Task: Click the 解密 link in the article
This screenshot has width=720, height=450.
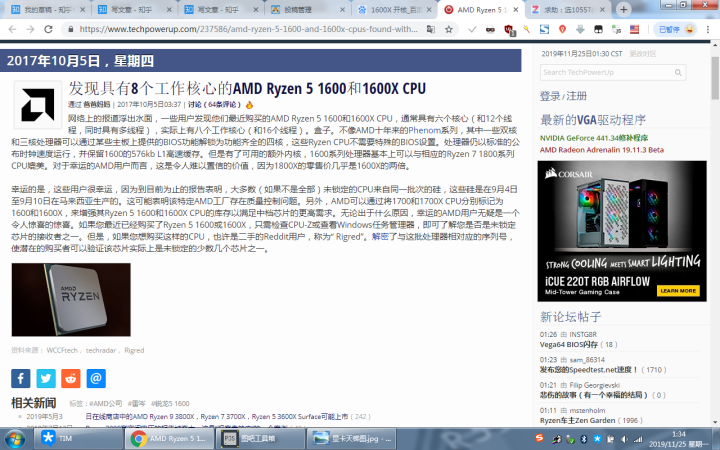Action: 380,237
